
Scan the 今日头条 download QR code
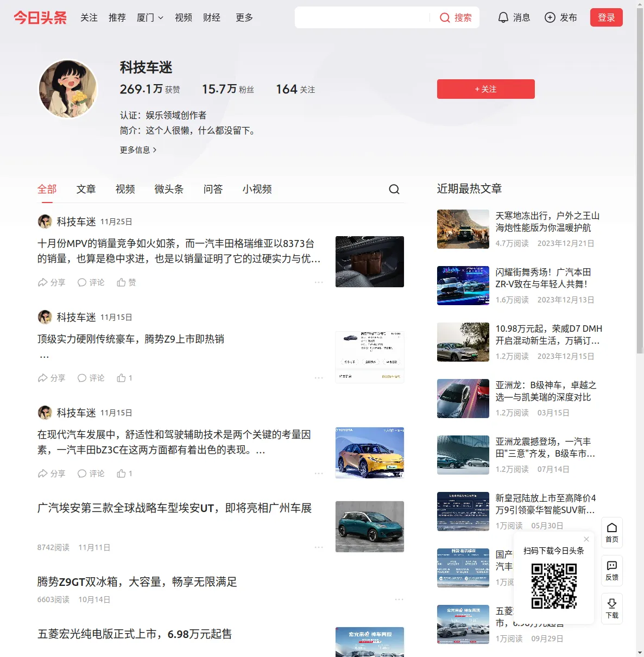point(554,586)
